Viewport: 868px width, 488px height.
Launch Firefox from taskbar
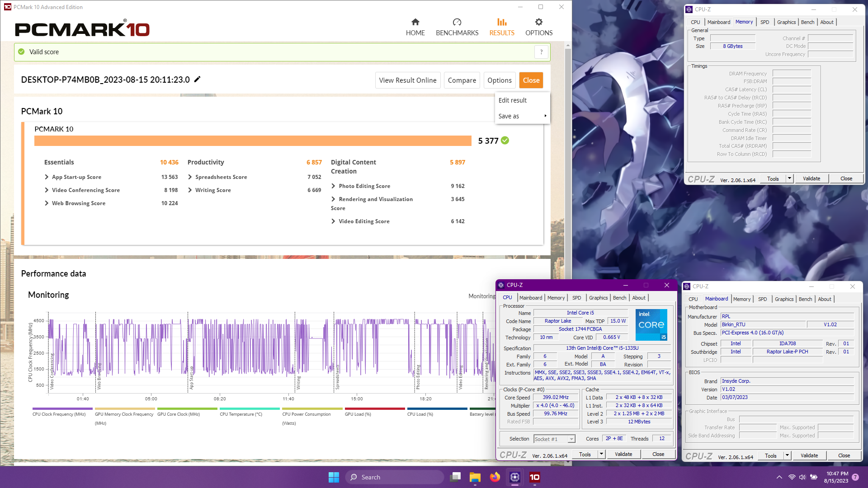[x=495, y=477]
